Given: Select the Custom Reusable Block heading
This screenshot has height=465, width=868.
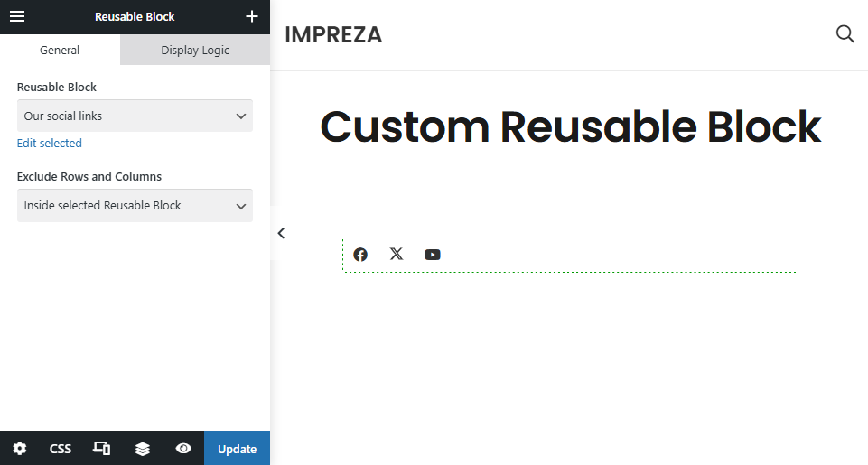Looking at the screenshot, I should point(571,127).
